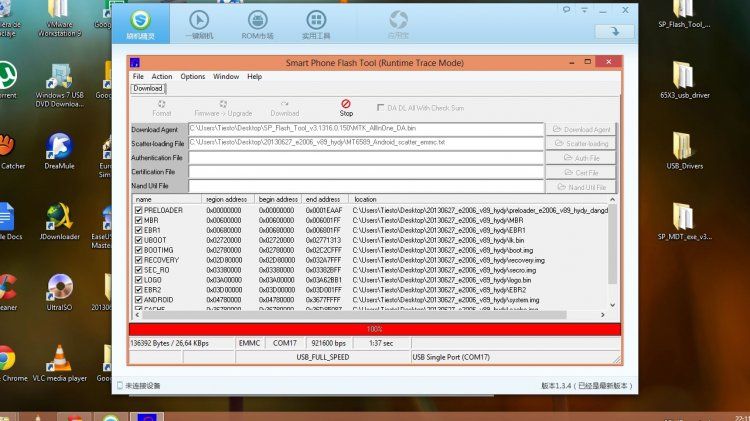Uncheck the EBR1 partition checkbox
The image size is (750, 421).
138,230
